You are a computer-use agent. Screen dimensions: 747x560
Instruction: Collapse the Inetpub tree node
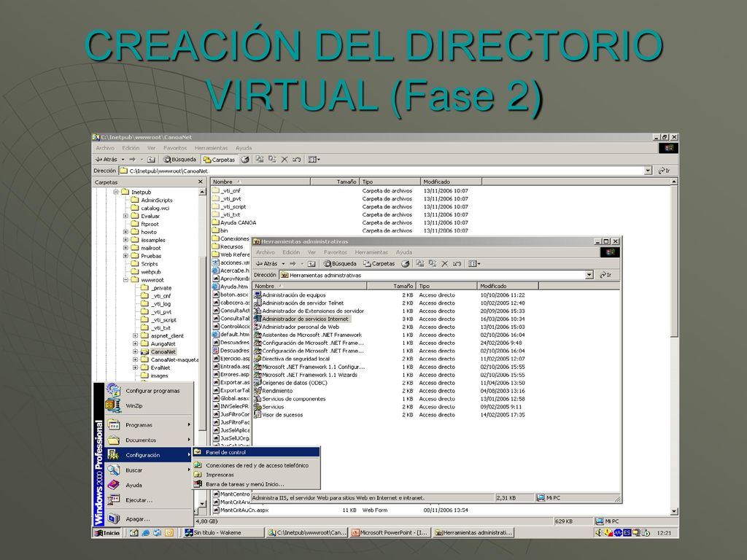coord(116,192)
